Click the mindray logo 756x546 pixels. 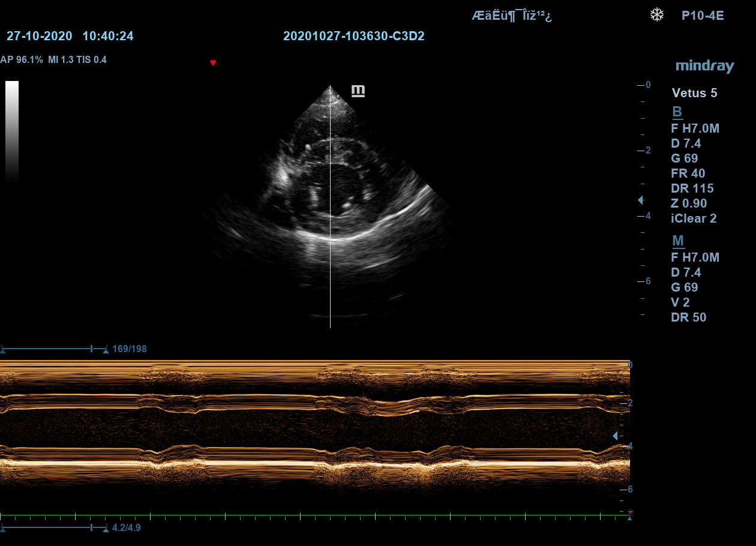pos(704,66)
